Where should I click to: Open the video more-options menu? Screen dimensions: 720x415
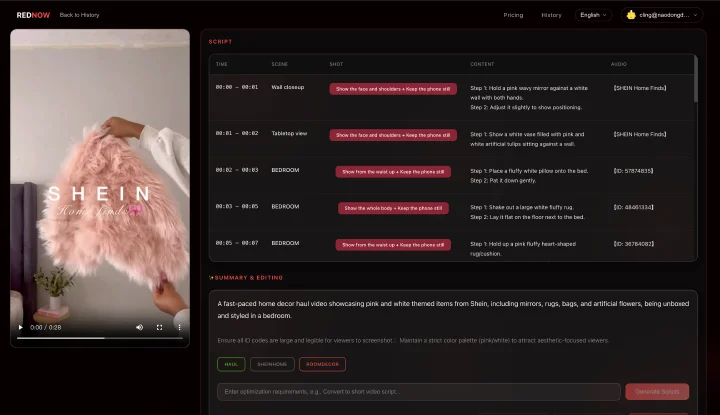179,327
